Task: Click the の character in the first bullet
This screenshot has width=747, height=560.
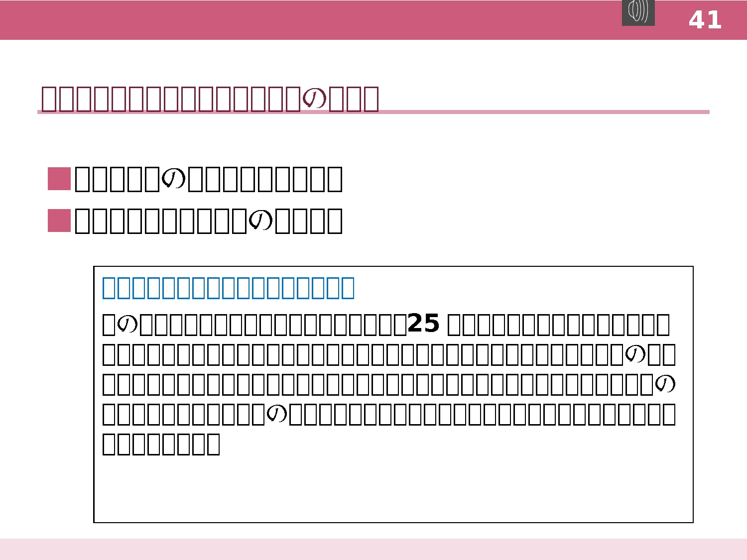Action: point(174,179)
